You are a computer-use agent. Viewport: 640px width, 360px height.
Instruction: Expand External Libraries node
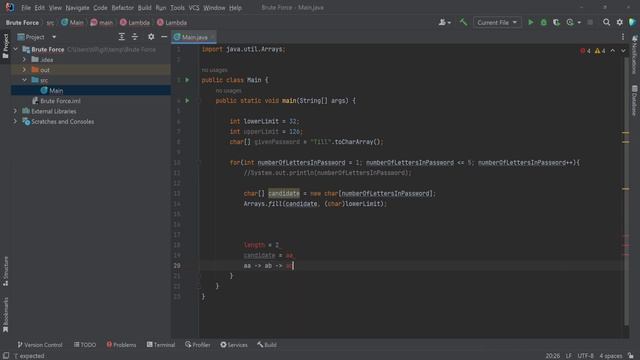point(16,111)
